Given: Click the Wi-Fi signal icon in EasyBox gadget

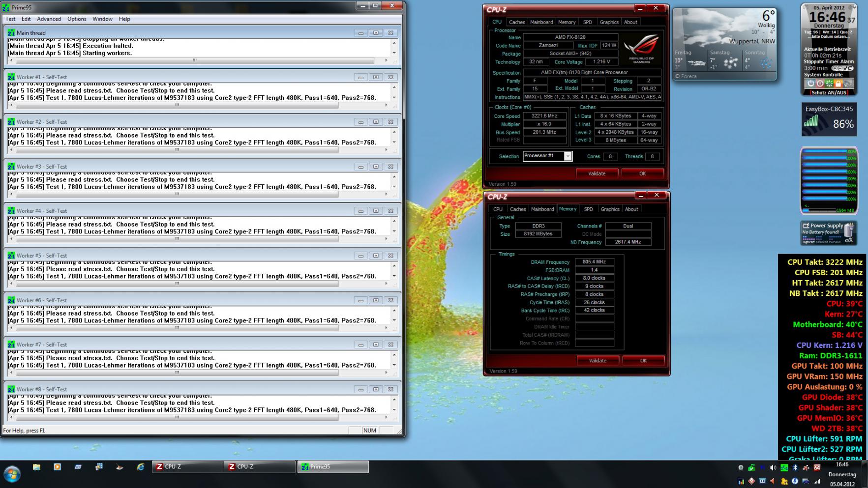Looking at the screenshot, I should pos(811,121).
